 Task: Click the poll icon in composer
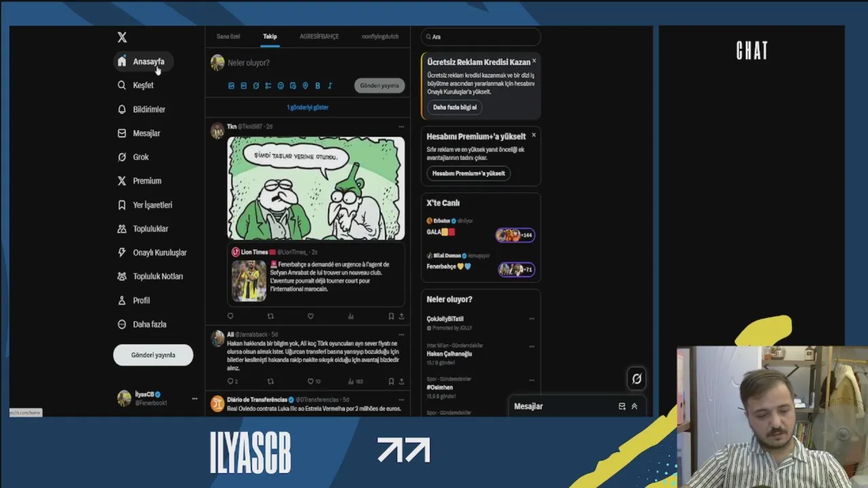pos(269,86)
